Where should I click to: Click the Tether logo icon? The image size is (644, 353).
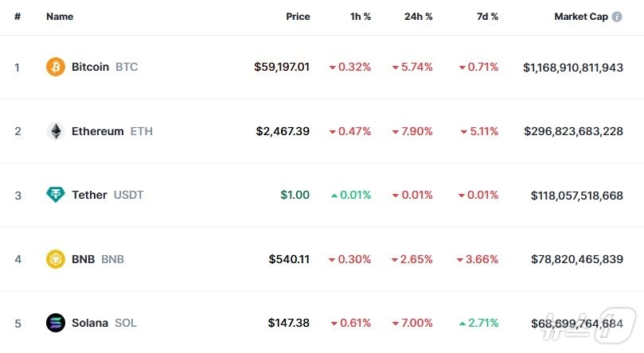pos(56,195)
